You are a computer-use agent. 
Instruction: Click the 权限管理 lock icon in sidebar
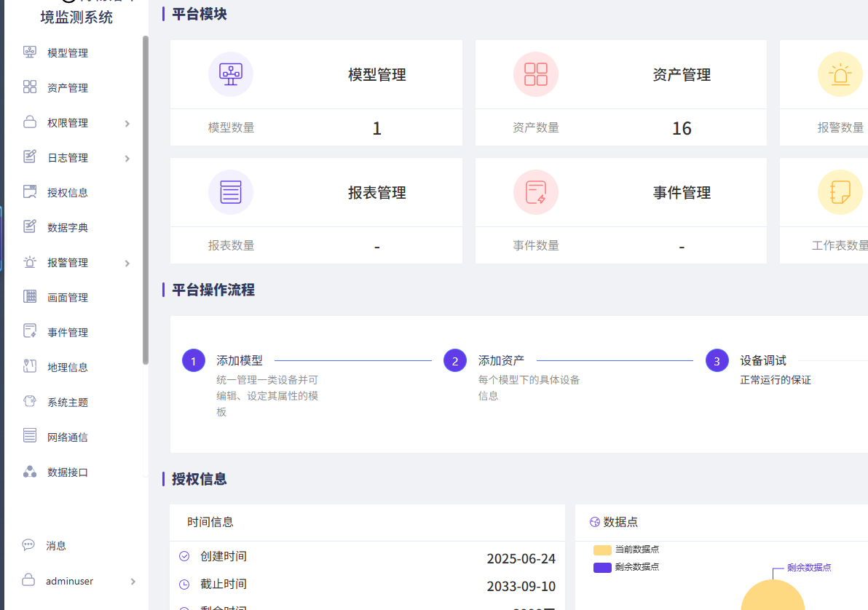click(30, 122)
